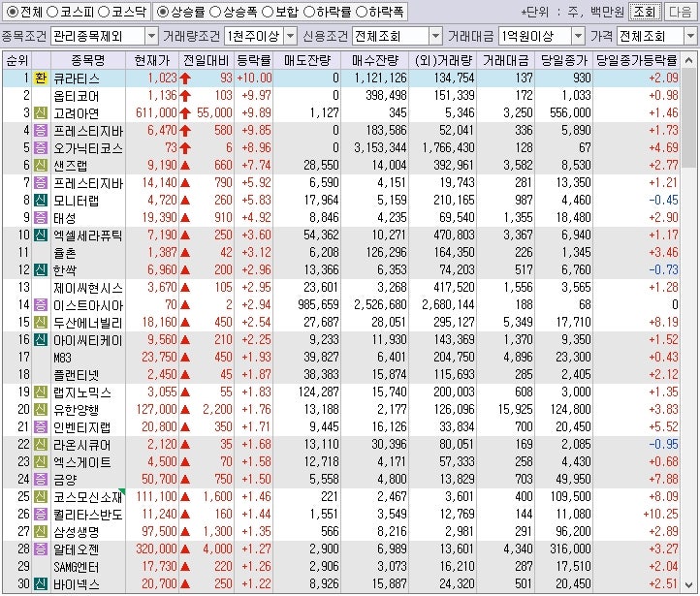Choose the 보합 radio button
Viewport: 700px width, 596px height.
tap(268, 12)
